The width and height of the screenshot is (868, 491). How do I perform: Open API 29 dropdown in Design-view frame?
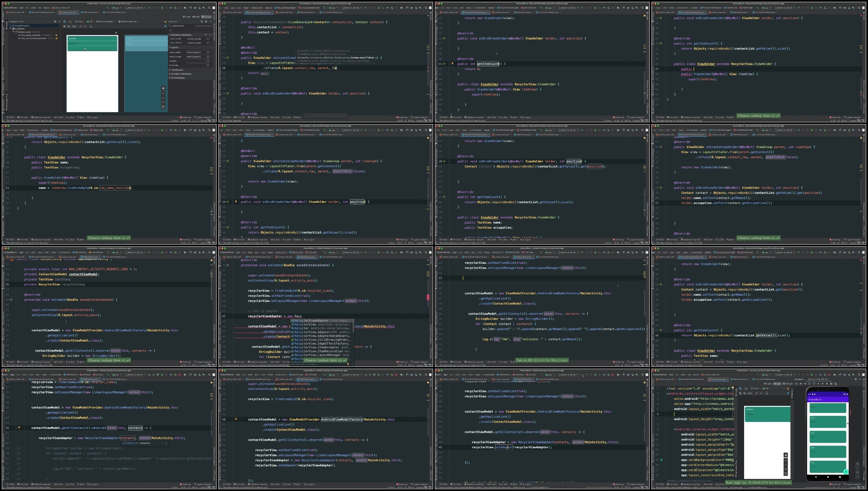90,21
